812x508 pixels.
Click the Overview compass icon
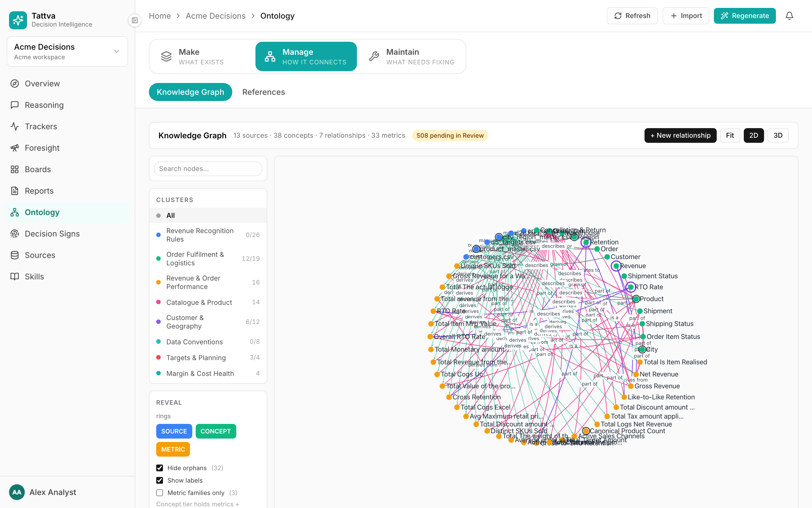click(x=14, y=84)
